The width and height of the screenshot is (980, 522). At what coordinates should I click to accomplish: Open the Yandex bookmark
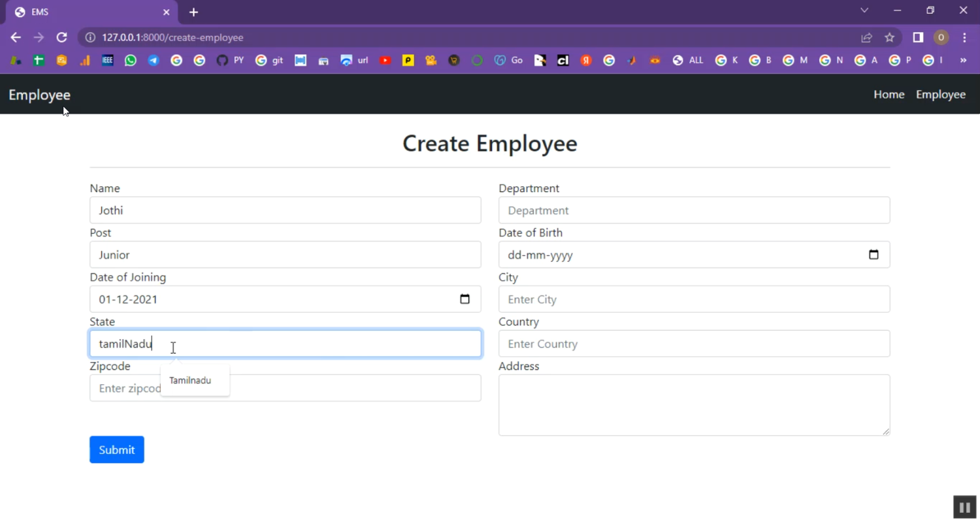tap(586, 61)
